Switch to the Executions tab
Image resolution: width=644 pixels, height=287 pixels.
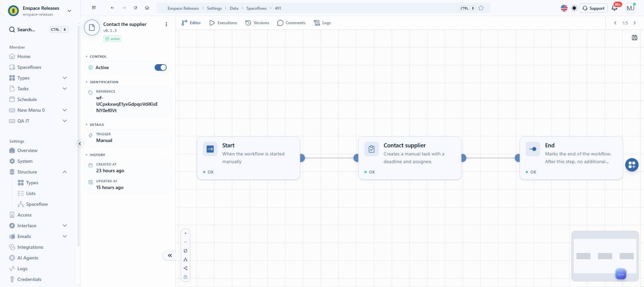(223, 23)
